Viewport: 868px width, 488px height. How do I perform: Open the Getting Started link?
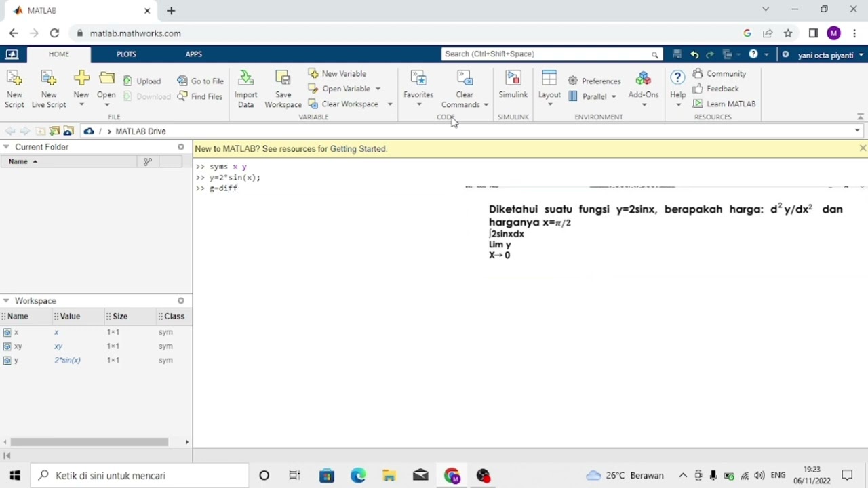pyautogui.click(x=359, y=149)
